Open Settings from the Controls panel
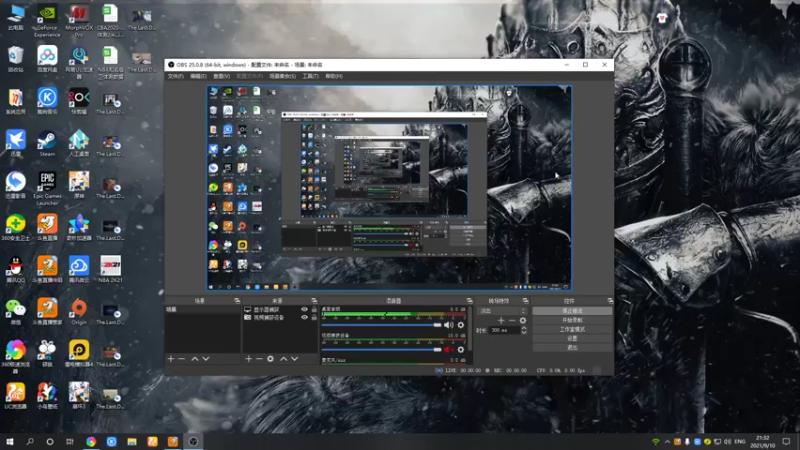The width and height of the screenshot is (800, 450). coord(572,338)
